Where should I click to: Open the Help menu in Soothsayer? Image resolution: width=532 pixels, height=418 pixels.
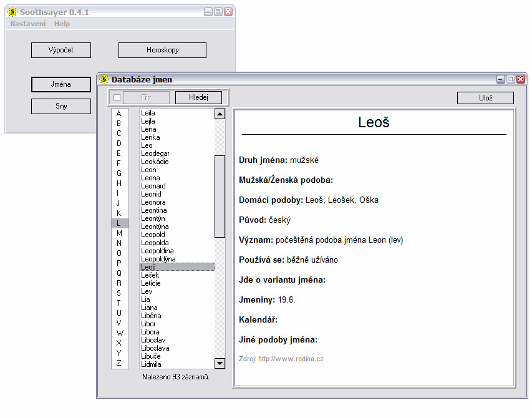(x=62, y=24)
